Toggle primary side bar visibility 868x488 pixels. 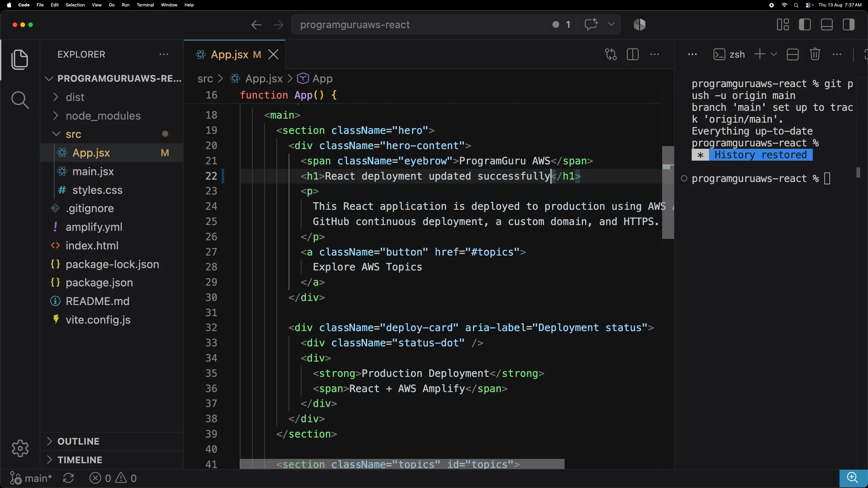click(805, 25)
